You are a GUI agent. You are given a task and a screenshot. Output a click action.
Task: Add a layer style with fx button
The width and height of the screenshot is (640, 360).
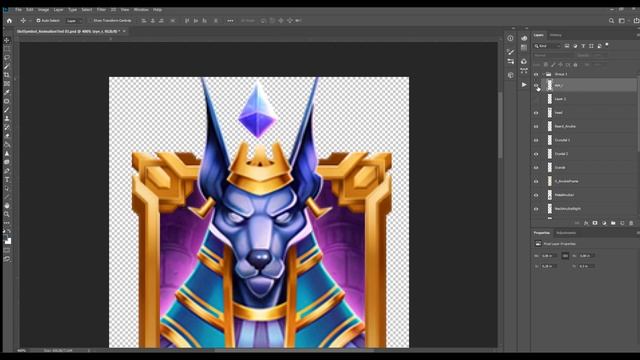[586, 223]
